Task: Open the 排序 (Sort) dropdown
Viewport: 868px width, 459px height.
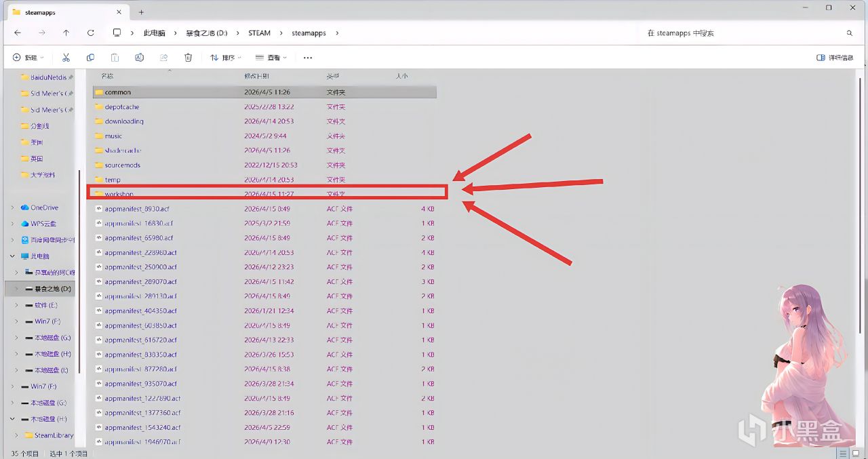Action: click(x=226, y=58)
